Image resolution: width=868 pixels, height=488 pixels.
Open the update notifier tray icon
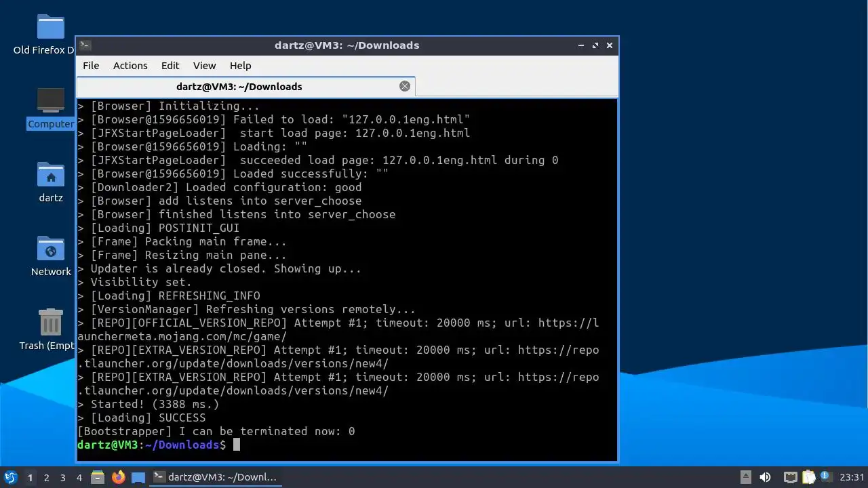click(x=825, y=477)
